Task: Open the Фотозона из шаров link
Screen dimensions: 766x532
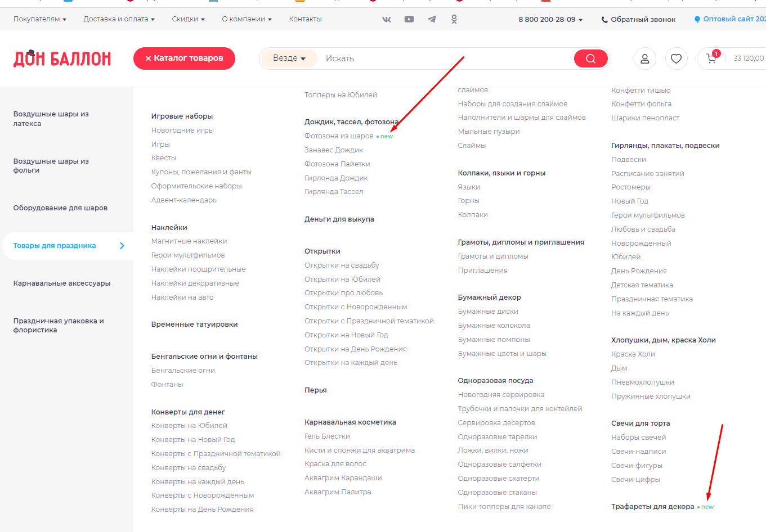Action: click(x=339, y=136)
